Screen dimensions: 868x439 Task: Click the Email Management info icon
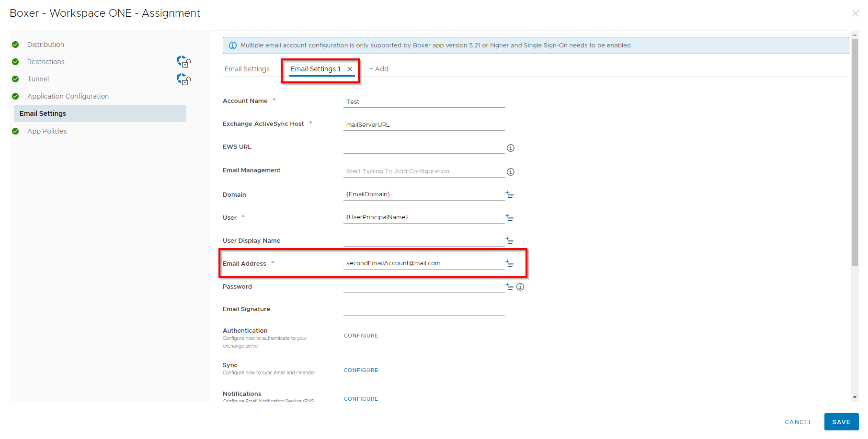(x=511, y=172)
